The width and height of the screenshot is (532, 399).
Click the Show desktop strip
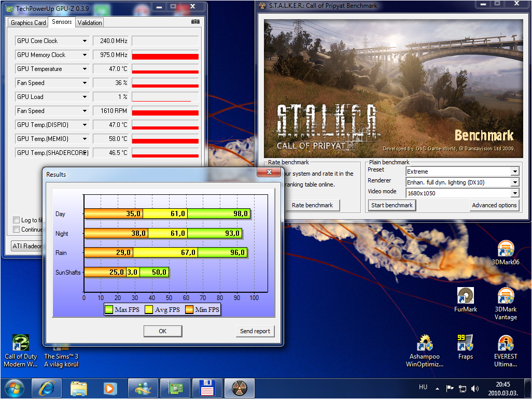(x=527, y=388)
